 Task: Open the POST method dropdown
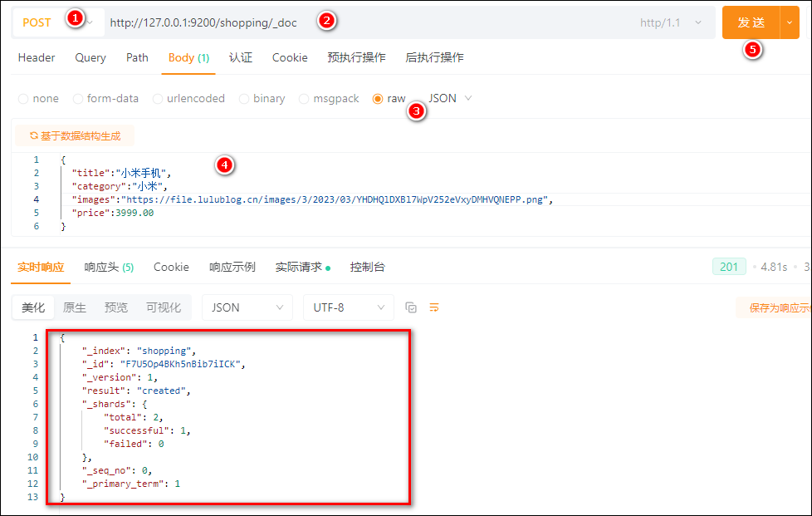(58, 22)
